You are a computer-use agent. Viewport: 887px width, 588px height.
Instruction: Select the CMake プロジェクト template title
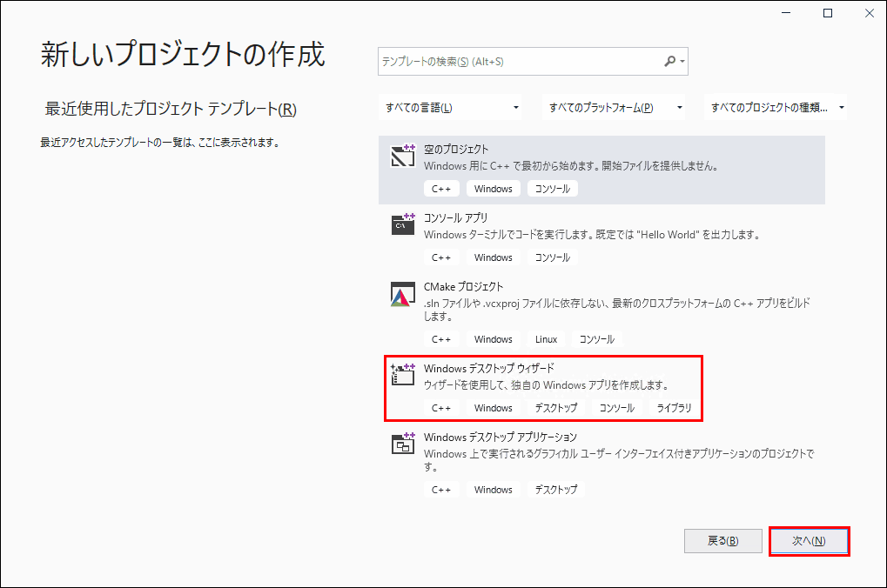click(463, 287)
